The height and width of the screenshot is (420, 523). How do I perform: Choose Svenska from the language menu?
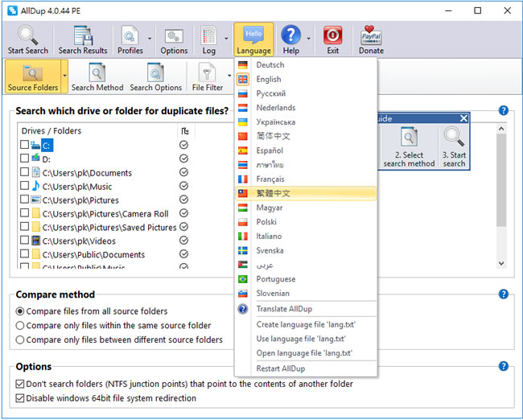pyautogui.click(x=306, y=250)
